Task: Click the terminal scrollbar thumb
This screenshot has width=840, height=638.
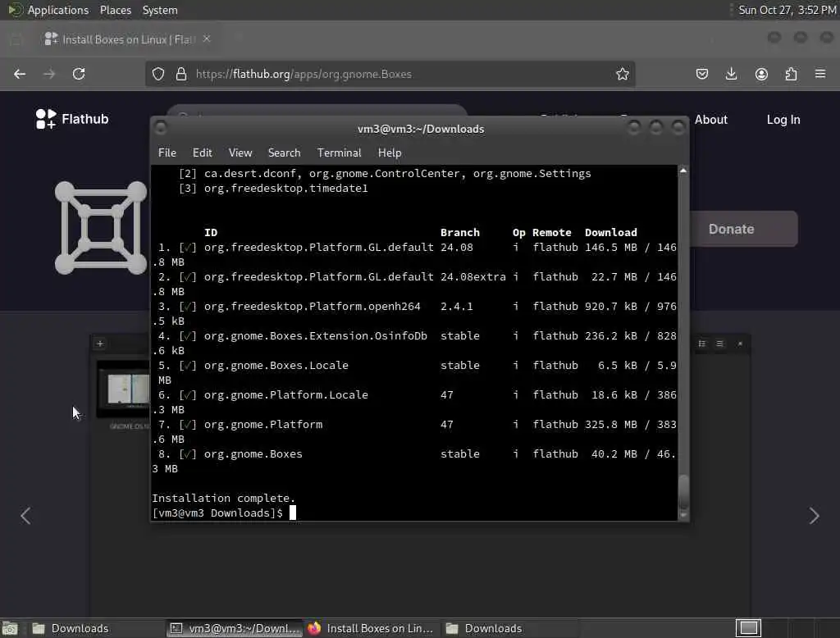Action: (x=683, y=492)
